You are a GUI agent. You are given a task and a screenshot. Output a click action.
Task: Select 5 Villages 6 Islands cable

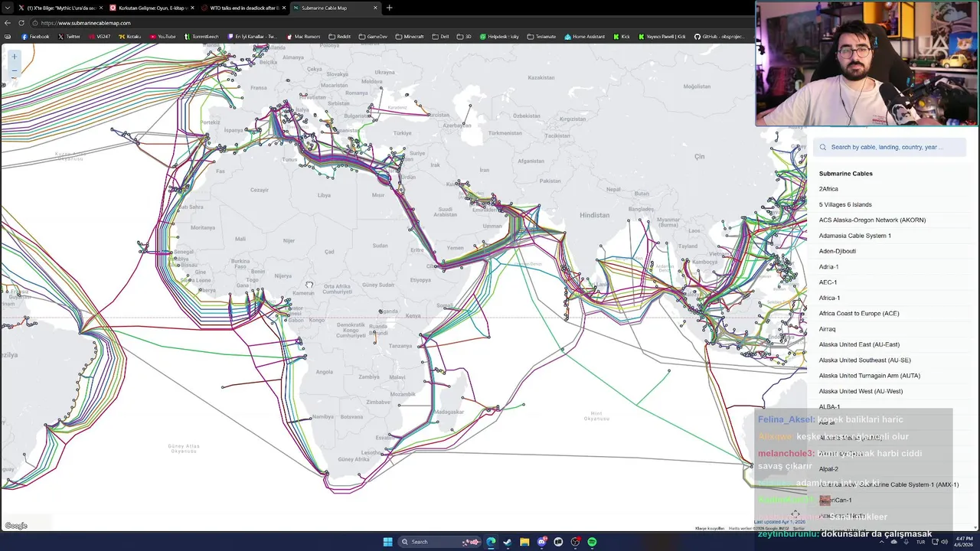(x=845, y=204)
